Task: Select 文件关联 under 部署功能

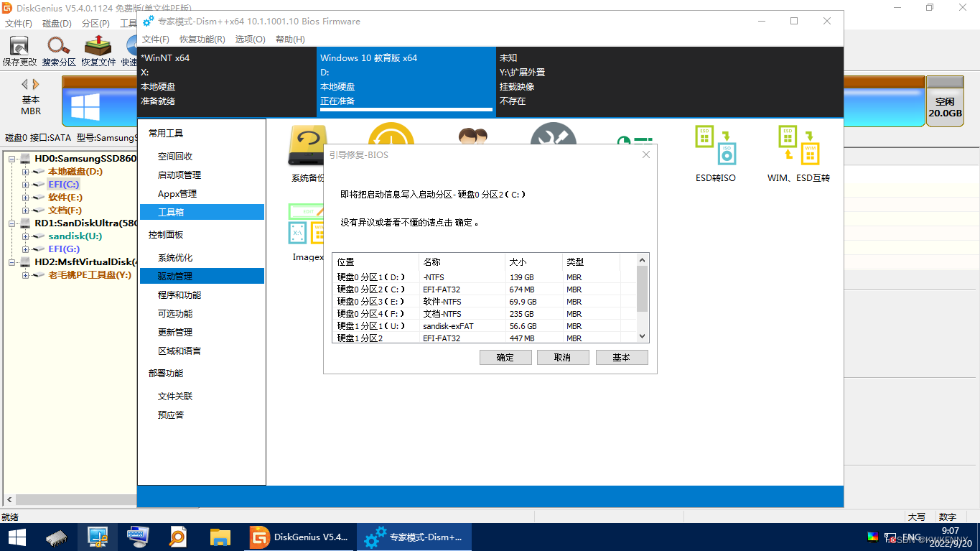Action: [x=175, y=396]
